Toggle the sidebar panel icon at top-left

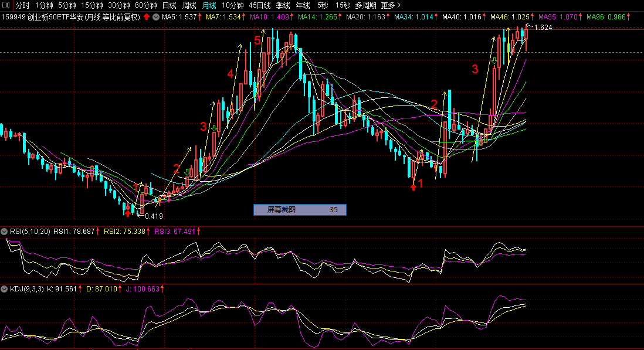6,5
